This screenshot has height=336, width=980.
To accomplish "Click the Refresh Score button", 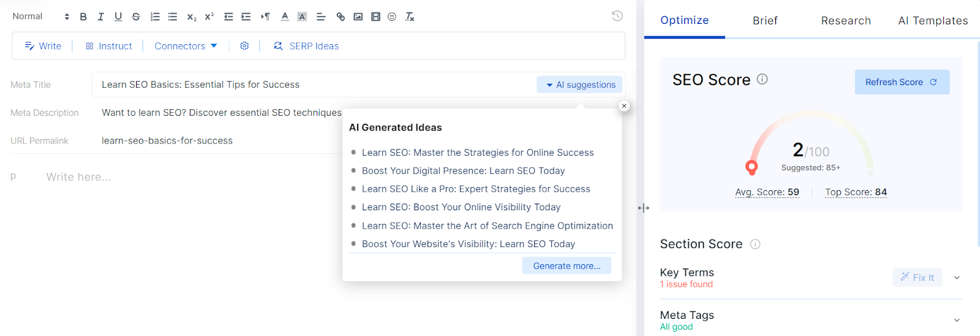I will pyautogui.click(x=902, y=82).
